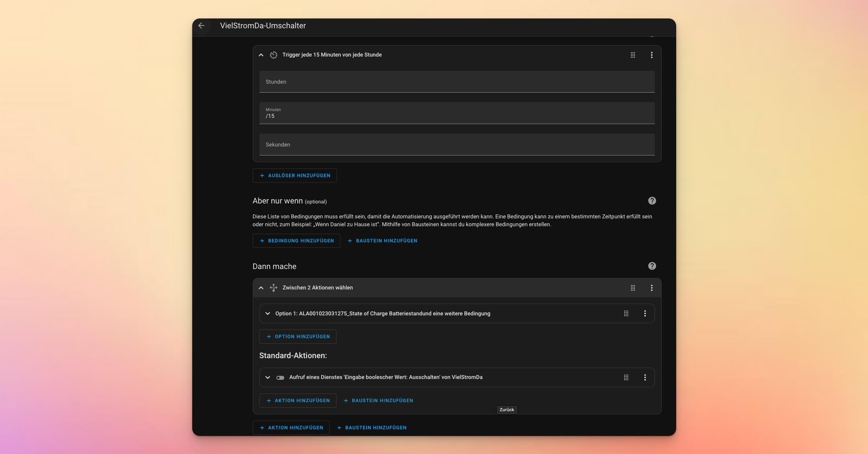Click the bottom Aktion hinzufügen button
This screenshot has height=454, width=868.
pyautogui.click(x=291, y=428)
